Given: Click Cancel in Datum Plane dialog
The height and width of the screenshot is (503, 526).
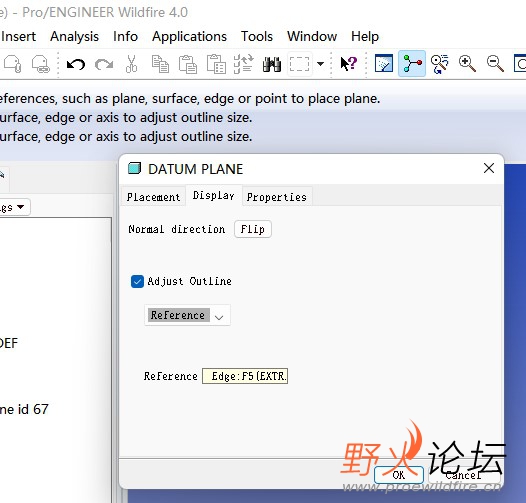Looking at the screenshot, I should (x=464, y=475).
